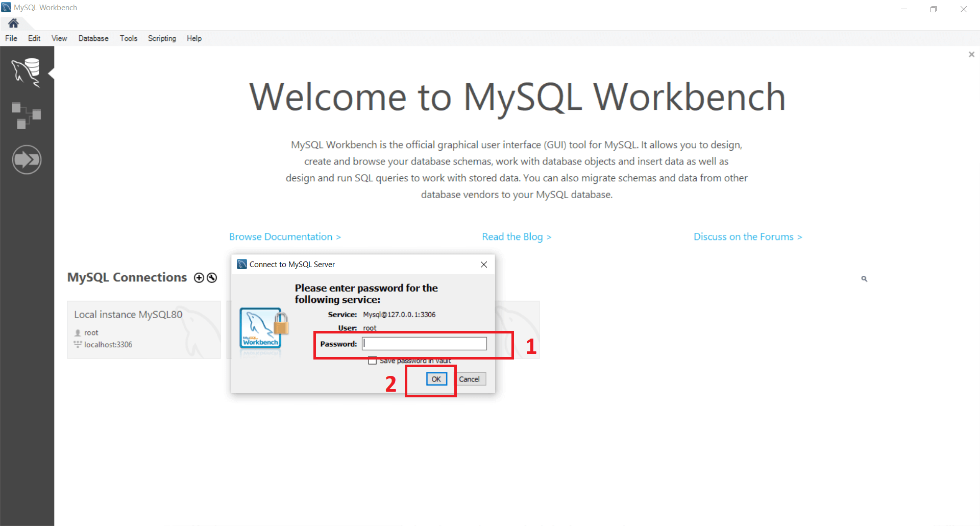Enable Save password in vault

coord(373,360)
